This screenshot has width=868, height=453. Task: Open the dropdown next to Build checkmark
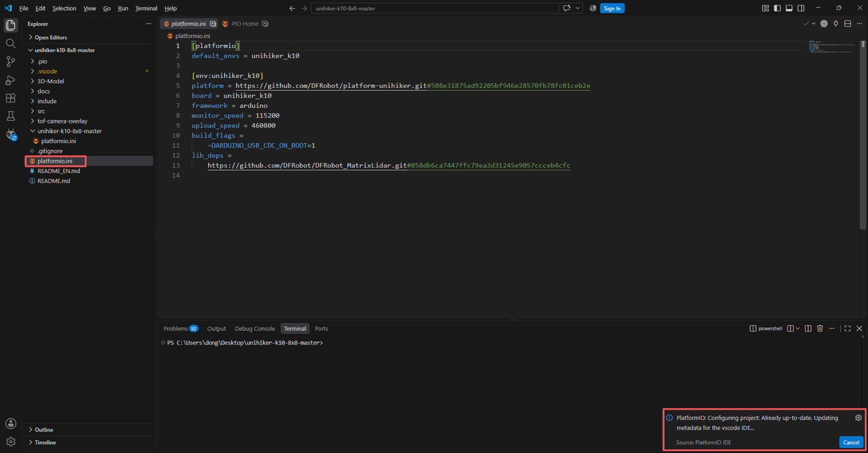tap(814, 23)
